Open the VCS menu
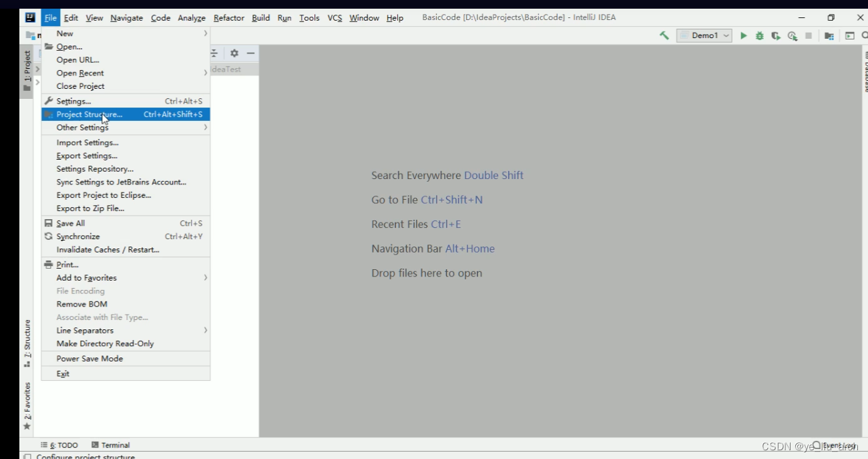 pyautogui.click(x=335, y=18)
